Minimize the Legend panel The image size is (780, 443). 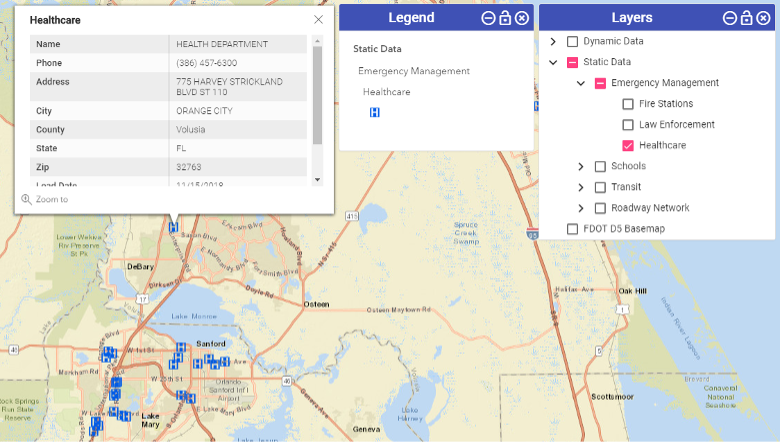click(x=488, y=18)
